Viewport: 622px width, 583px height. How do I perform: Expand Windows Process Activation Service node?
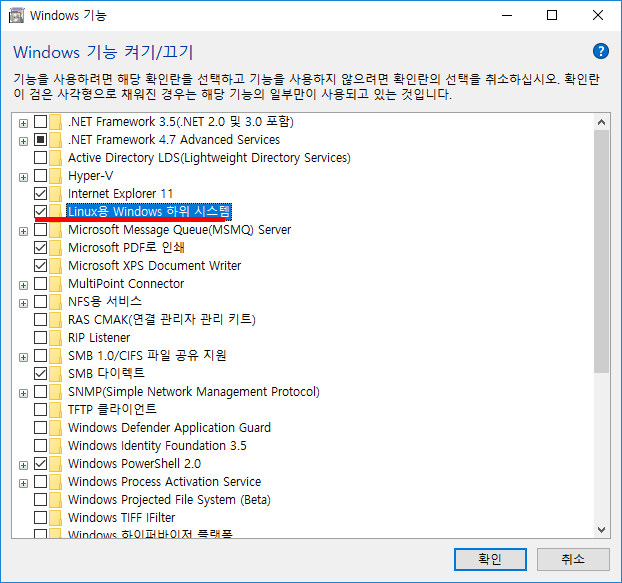click(23, 483)
